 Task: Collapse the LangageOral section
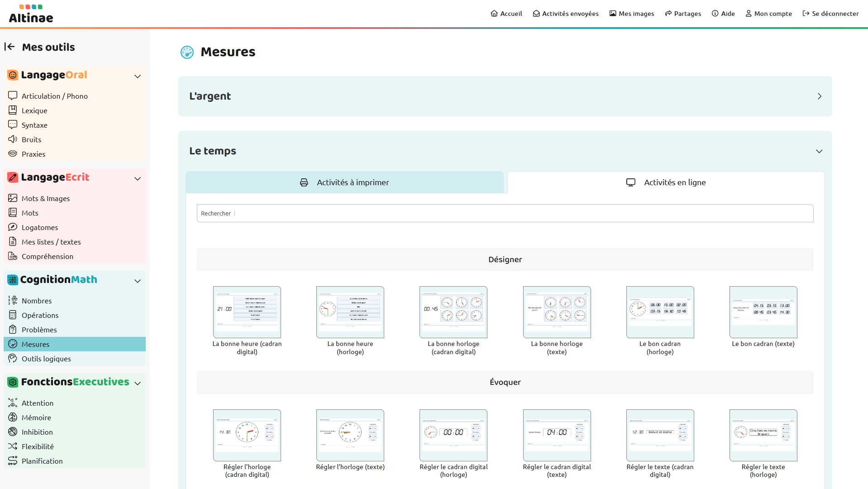pyautogui.click(x=138, y=76)
